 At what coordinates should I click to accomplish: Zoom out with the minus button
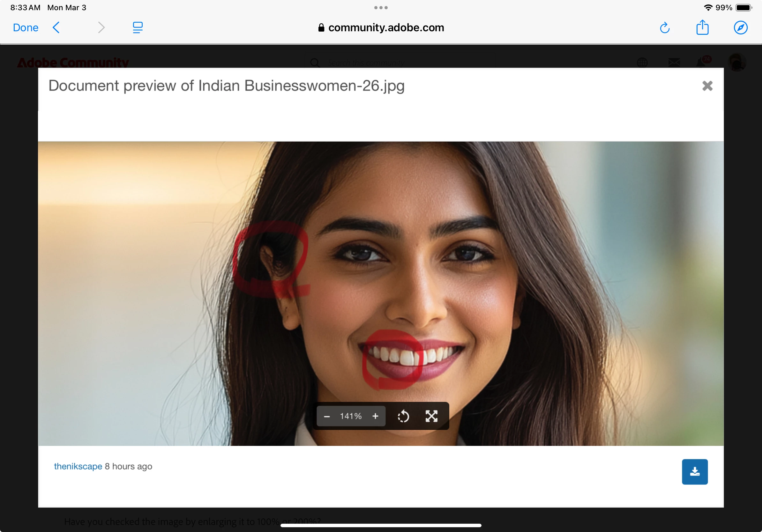pyautogui.click(x=326, y=416)
